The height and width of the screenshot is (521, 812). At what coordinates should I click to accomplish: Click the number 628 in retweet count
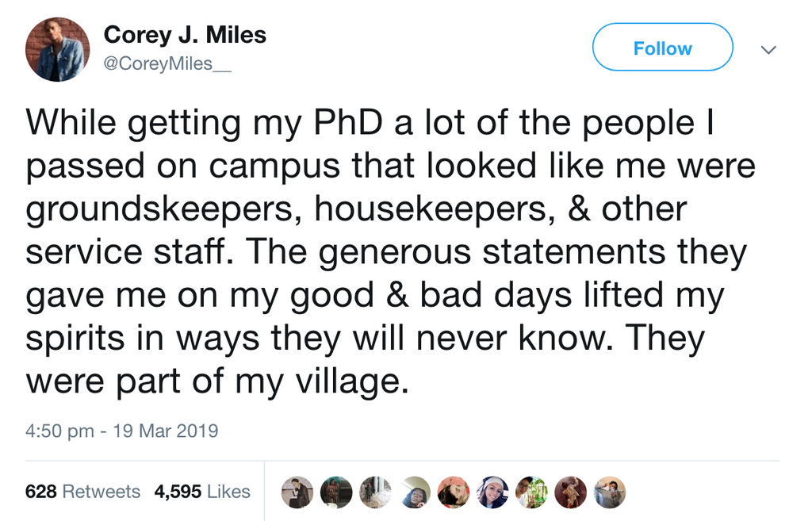41,492
